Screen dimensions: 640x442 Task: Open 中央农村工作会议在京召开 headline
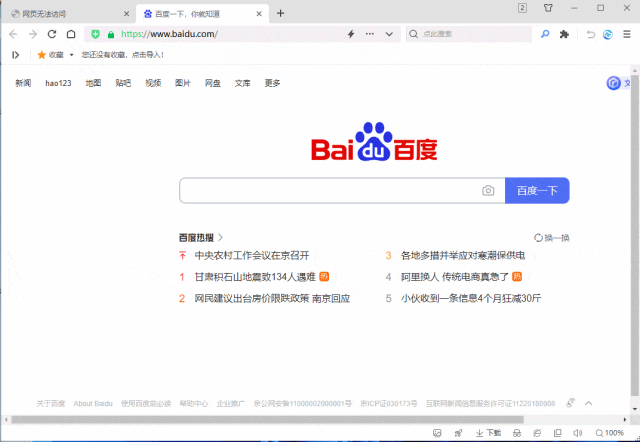(x=252, y=256)
